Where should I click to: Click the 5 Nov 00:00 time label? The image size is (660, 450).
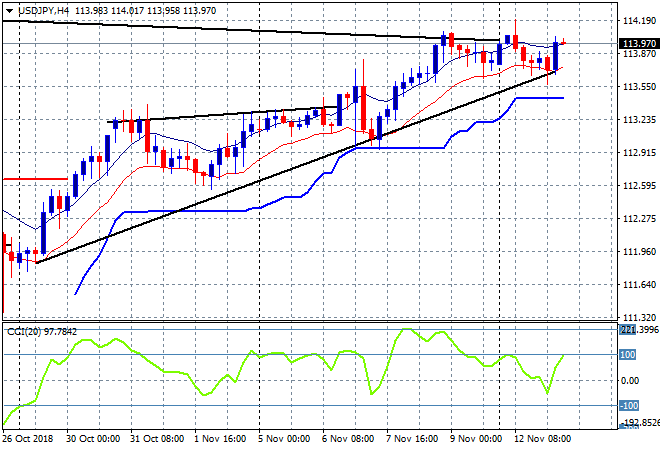pyautogui.click(x=284, y=439)
